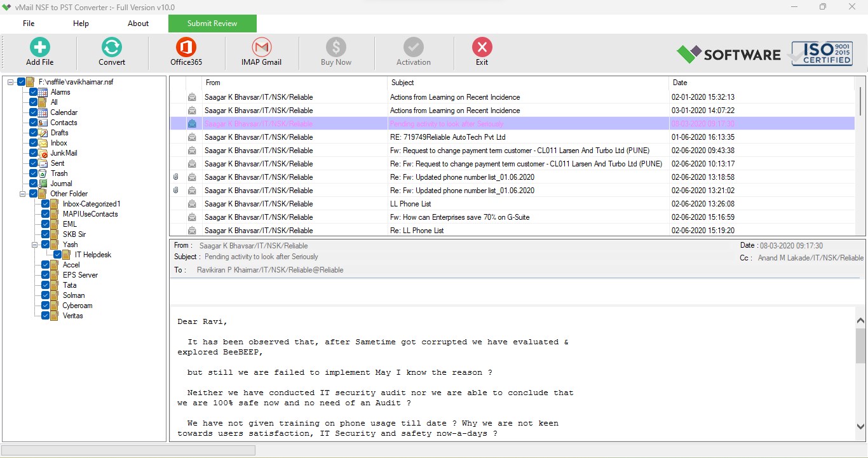Select email dated 02-06-2020 10:13:17
This screenshot has width=868, height=458.
pyautogui.click(x=512, y=164)
